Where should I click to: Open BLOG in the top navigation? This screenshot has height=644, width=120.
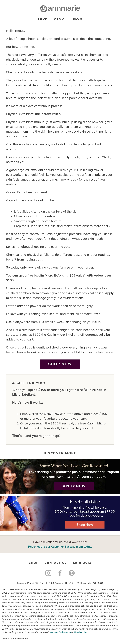[77, 18]
